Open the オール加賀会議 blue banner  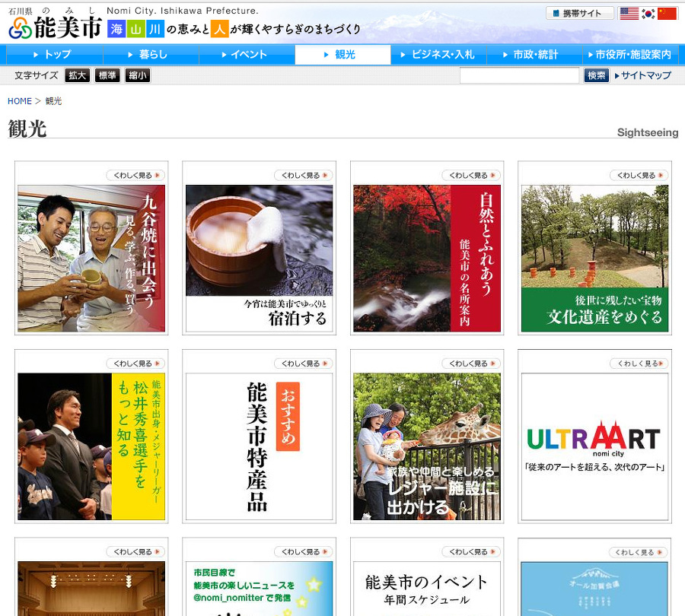(594, 589)
